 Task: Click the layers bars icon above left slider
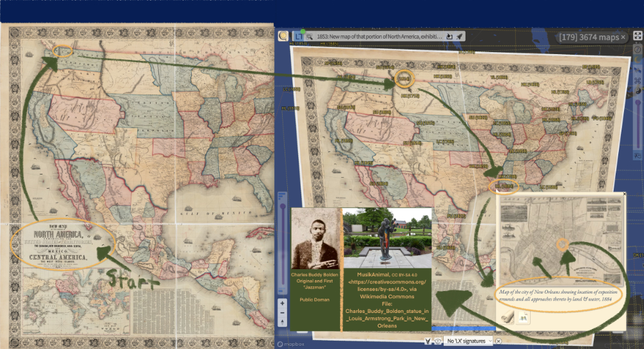click(282, 197)
